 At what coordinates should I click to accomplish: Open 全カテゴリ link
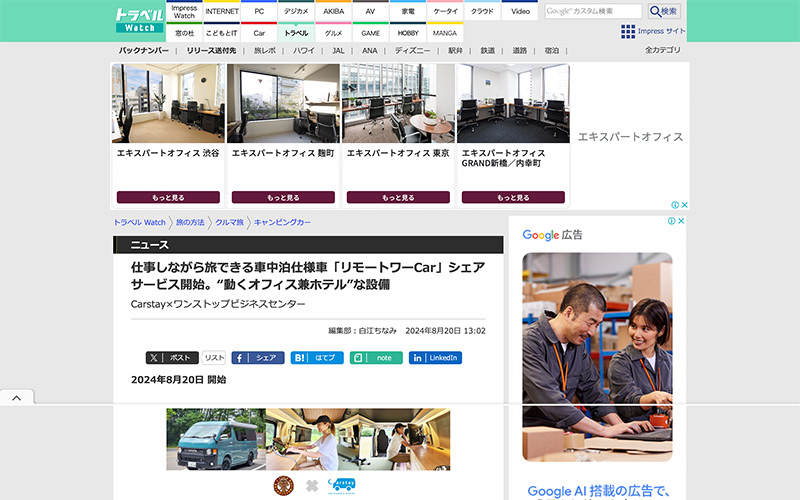[x=662, y=50]
